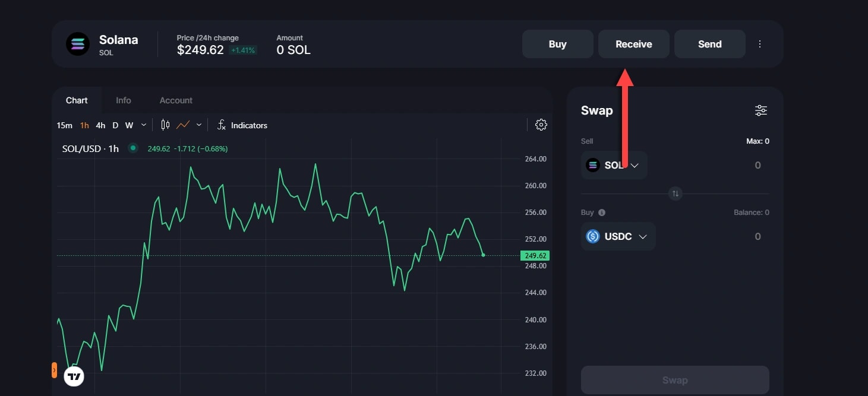The image size is (868, 396).
Task: Open the three-dot more options menu
Action: click(760, 44)
